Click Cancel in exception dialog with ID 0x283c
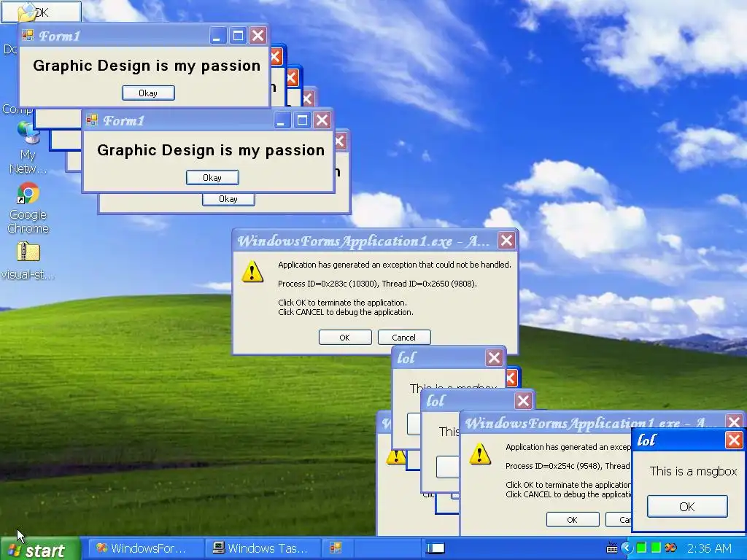The width and height of the screenshot is (747, 560). tap(404, 337)
